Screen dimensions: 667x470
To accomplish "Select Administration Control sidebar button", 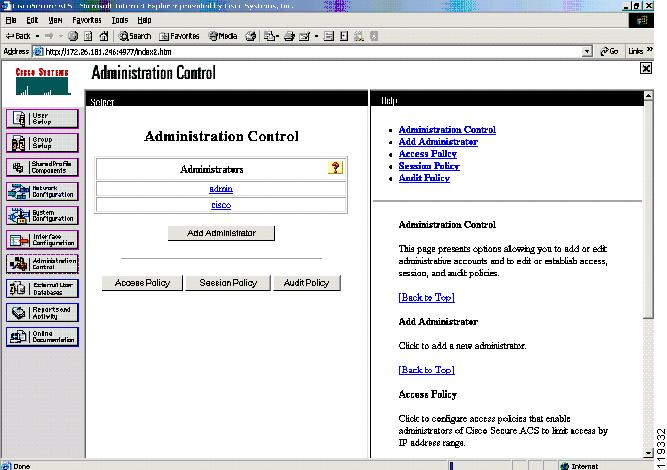I will (x=42, y=264).
